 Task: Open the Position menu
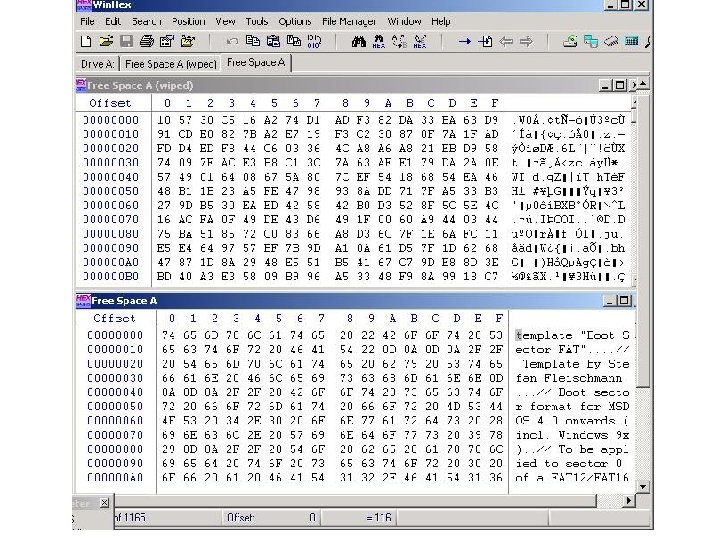(189, 21)
